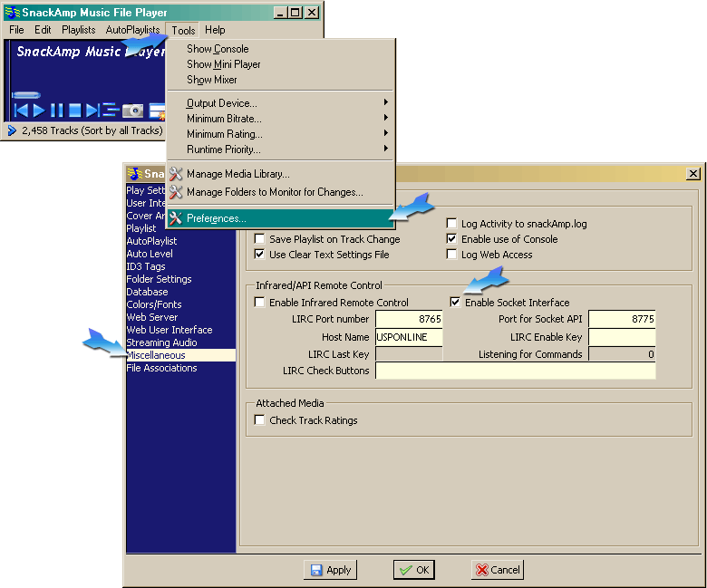
Task: Expand the Minimum Rating submenu
Action: point(280,133)
